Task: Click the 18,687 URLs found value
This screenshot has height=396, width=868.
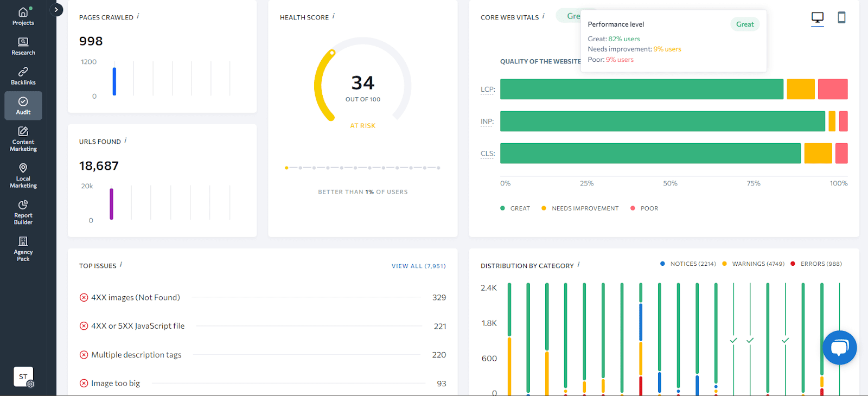Action: pos(99,165)
